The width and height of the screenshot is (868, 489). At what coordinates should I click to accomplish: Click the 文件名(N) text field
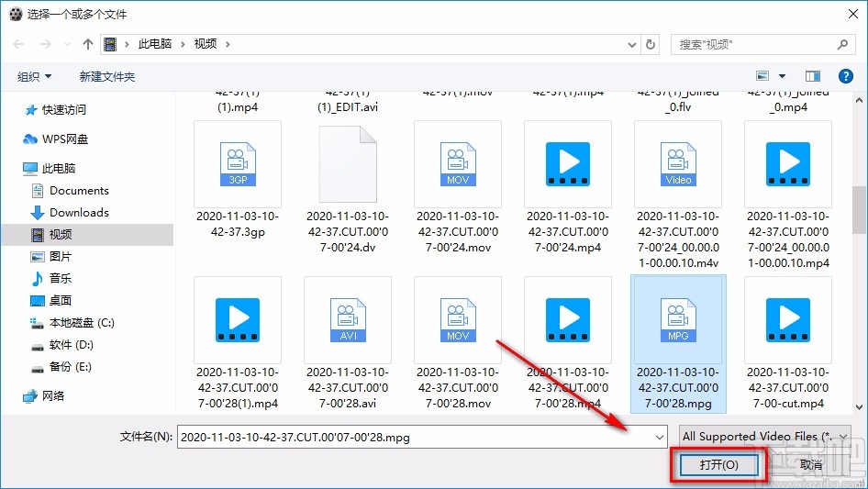click(x=415, y=437)
